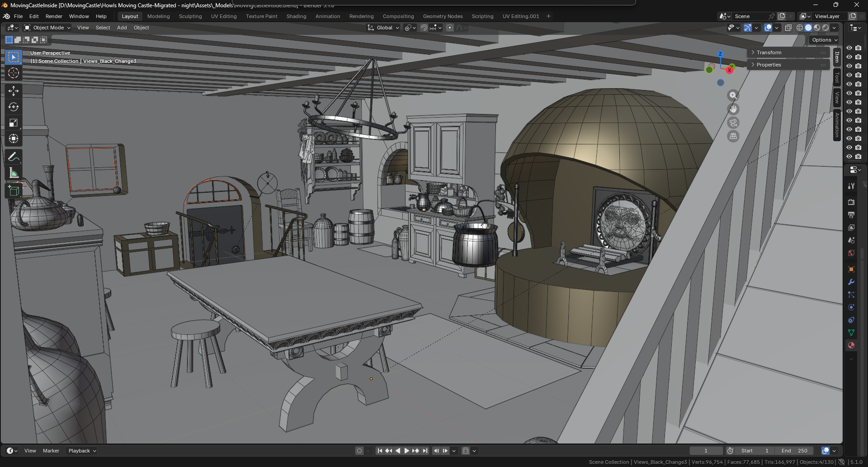Click the End frame 250 field
Viewport: 868px width, 467px height.
tap(794, 451)
